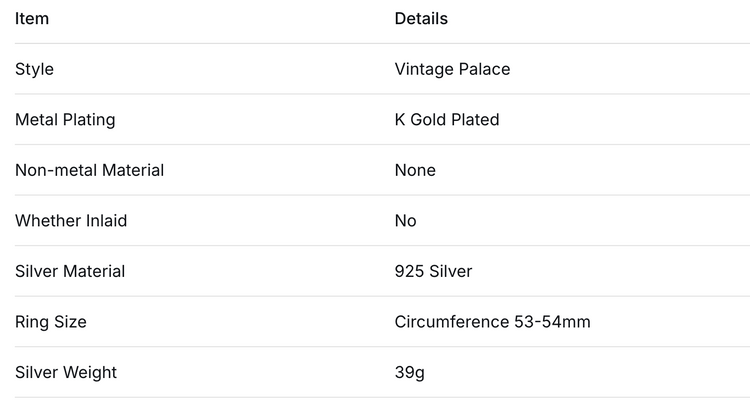This screenshot has height=400, width=750.
Task: Click the word 'Gold' in the plating value
Action: tap(430, 120)
